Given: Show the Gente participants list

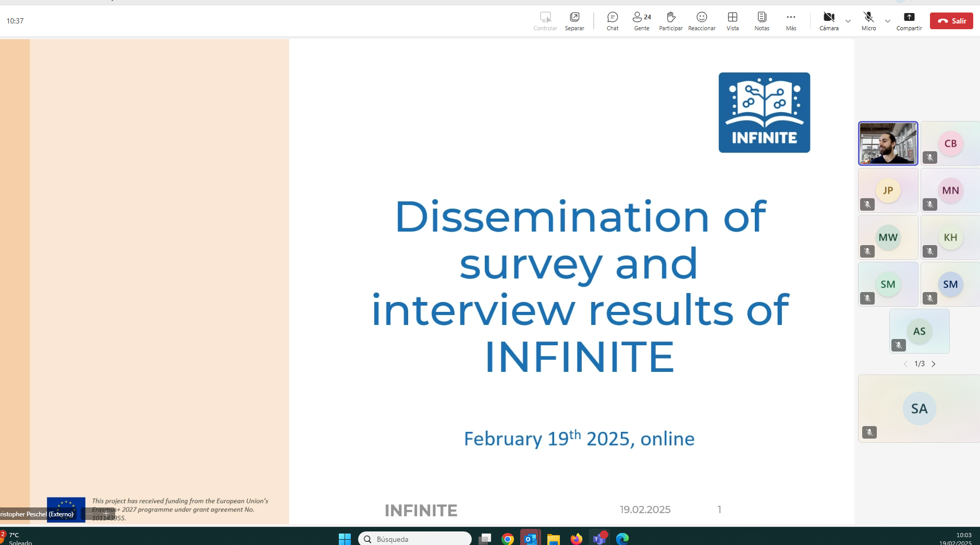Looking at the screenshot, I should point(642,21).
